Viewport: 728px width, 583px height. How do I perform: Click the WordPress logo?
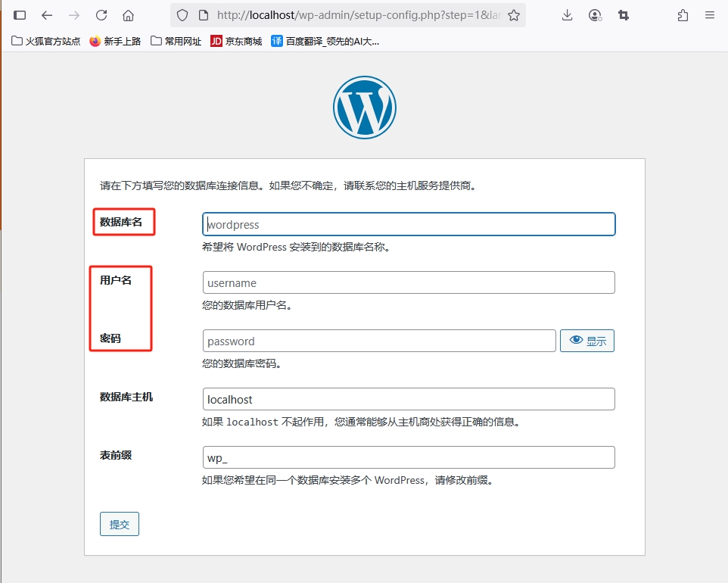click(x=365, y=108)
